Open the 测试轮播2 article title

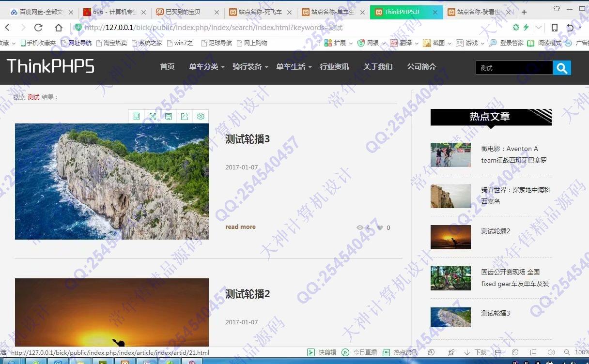click(248, 294)
